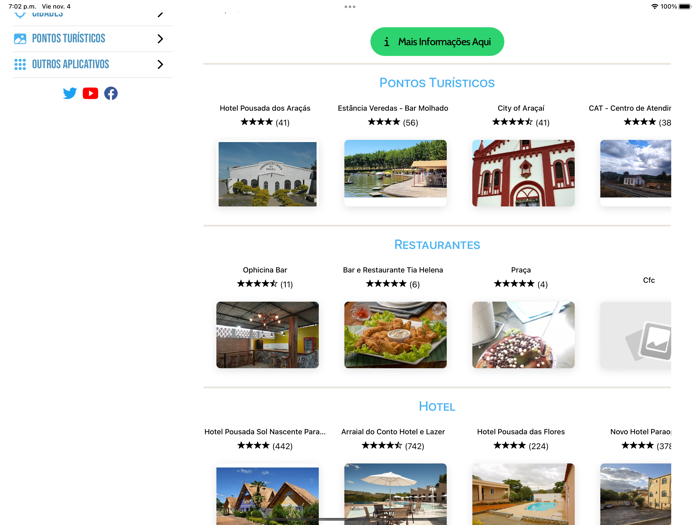The width and height of the screenshot is (700, 525).
Task: Click Hotel section heading
Action: (x=437, y=406)
